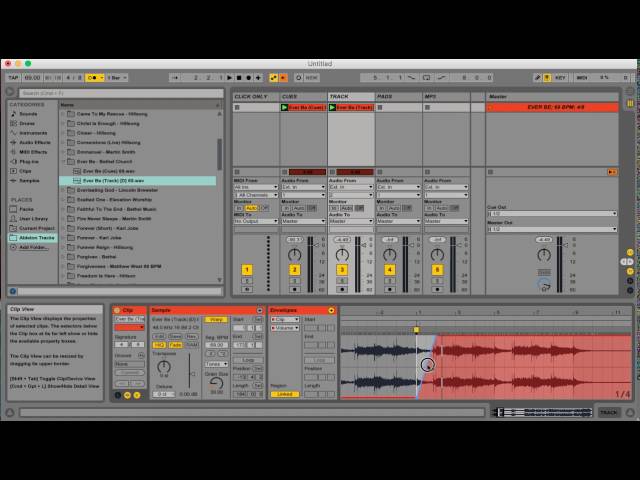Click the Linked envelope button
640x480 pixels.
[284, 394]
